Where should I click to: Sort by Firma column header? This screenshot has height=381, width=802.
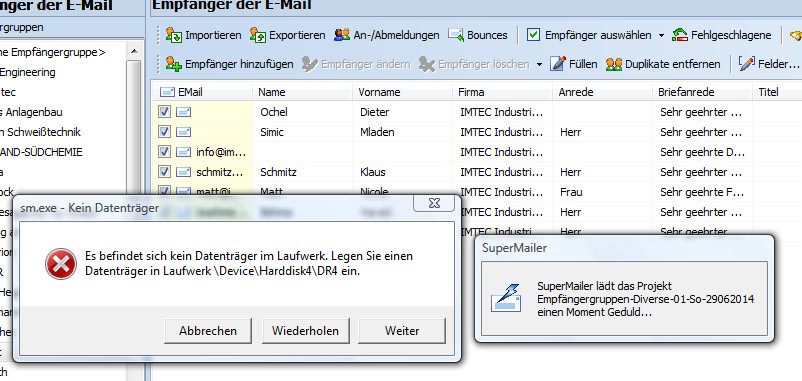point(502,92)
